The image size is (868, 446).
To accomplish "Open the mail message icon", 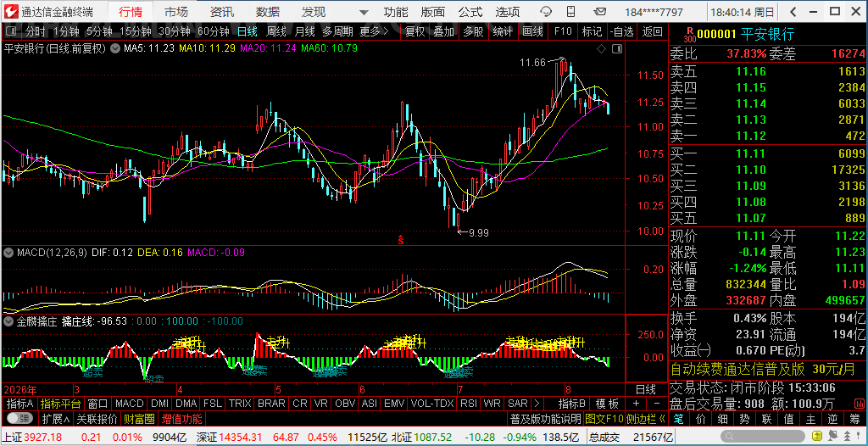I will [x=599, y=12].
